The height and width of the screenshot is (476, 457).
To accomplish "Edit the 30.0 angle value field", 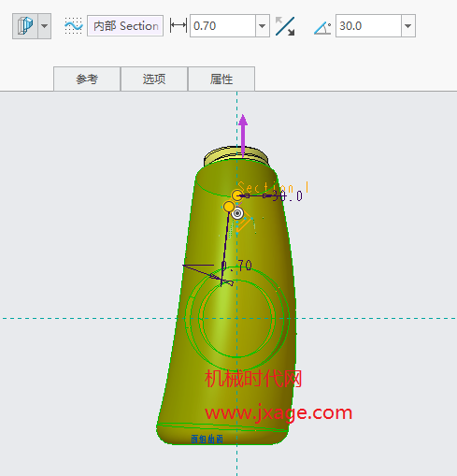I will click(x=368, y=25).
